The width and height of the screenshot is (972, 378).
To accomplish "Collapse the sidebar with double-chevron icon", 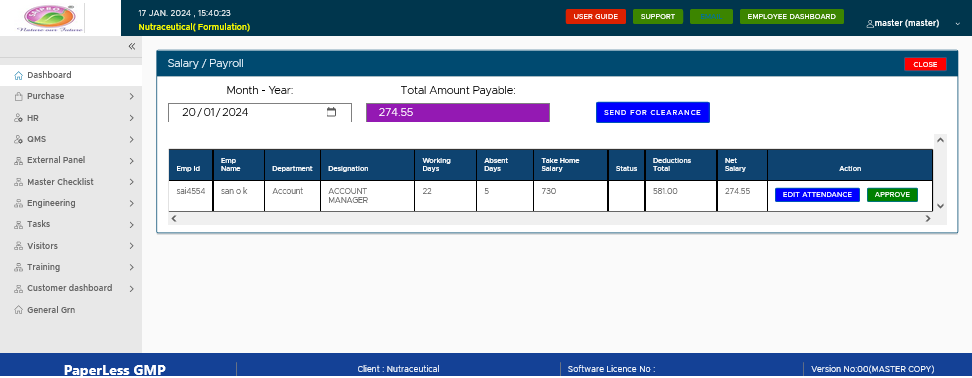I will [131, 46].
